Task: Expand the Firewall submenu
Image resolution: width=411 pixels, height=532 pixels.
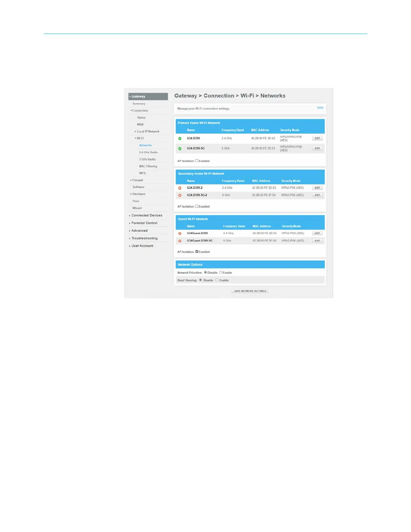Action: tap(137, 180)
